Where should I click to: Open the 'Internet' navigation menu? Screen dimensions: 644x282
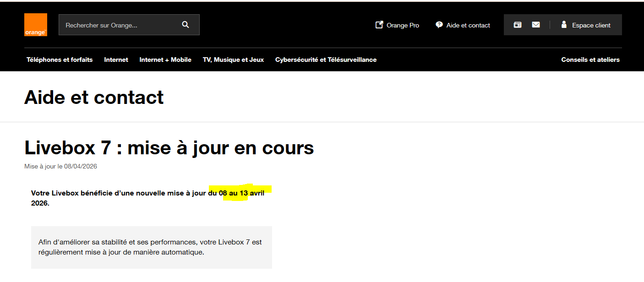coord(116,60)
